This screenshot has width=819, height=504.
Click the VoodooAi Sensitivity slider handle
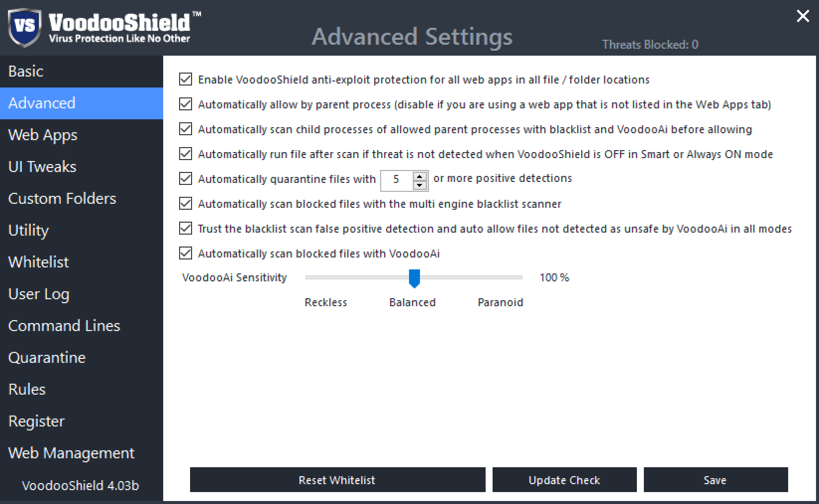pyautogui.click(x=414, y=278)
